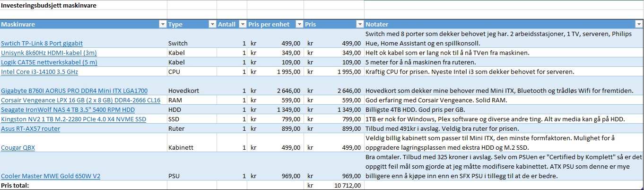The height and width of the screenshot is (190, 644).
Task: Open the Asus RT-AX57 router link
Action: click(x=31, y=128)
